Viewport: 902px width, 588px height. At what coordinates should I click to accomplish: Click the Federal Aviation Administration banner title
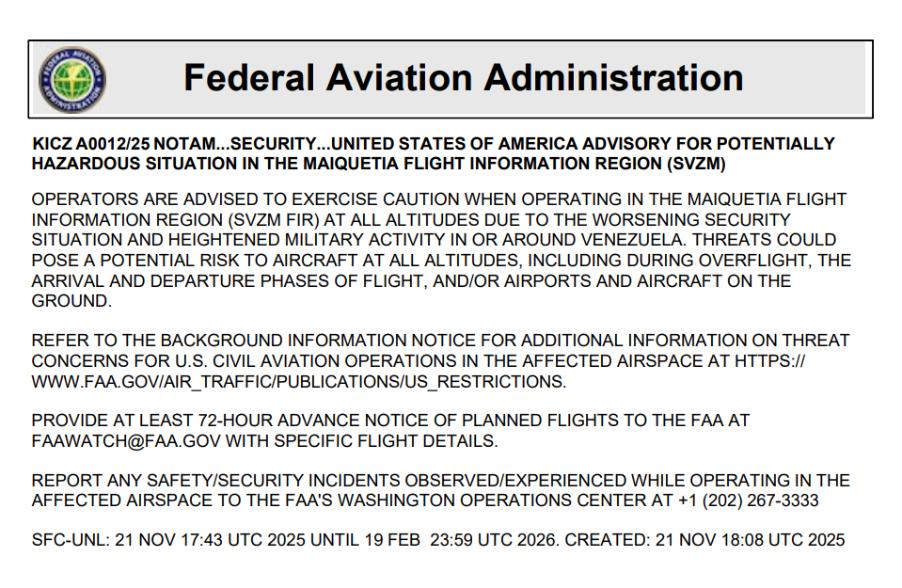click(463, 78)
